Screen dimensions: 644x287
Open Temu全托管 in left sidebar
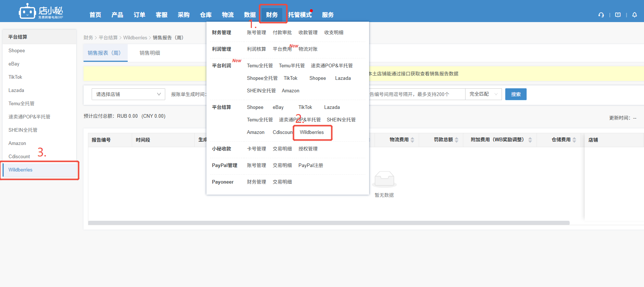pos(21,104)
